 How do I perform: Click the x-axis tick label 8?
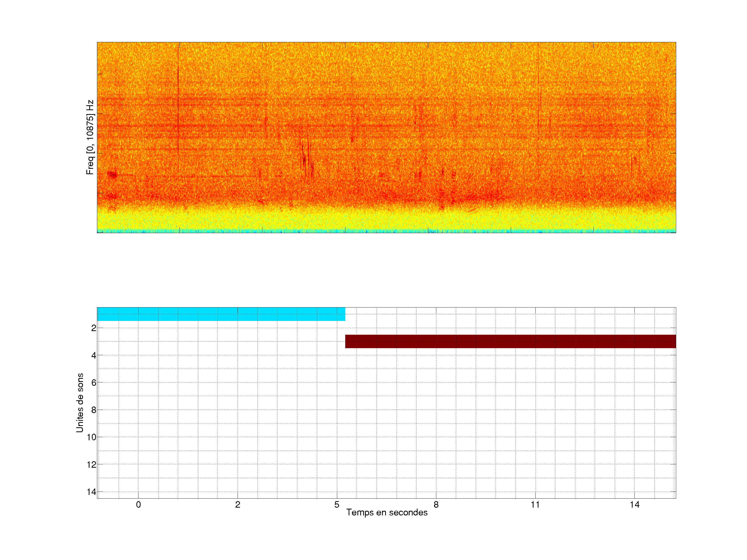436,505
